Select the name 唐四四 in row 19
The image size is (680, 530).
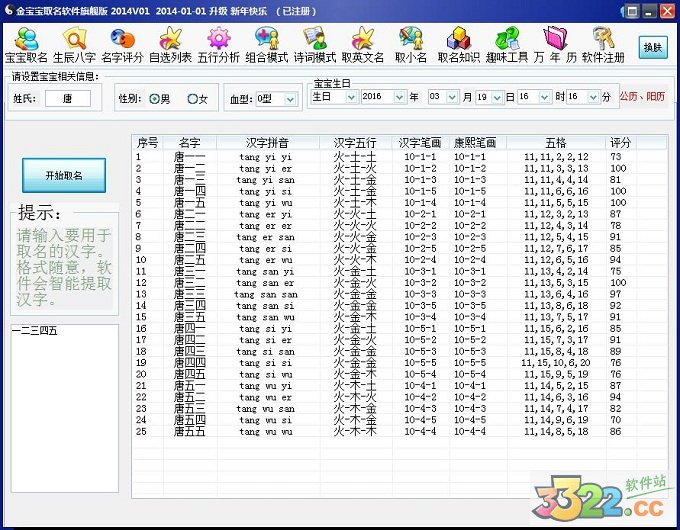coord(190,363)
